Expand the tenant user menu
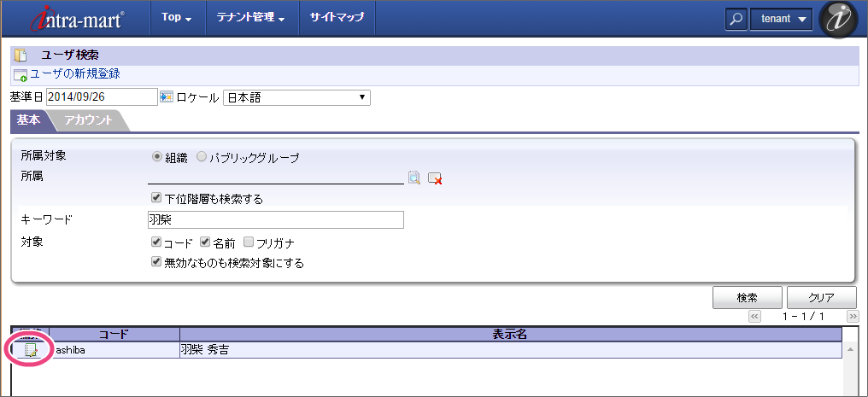 click(781, 20)
